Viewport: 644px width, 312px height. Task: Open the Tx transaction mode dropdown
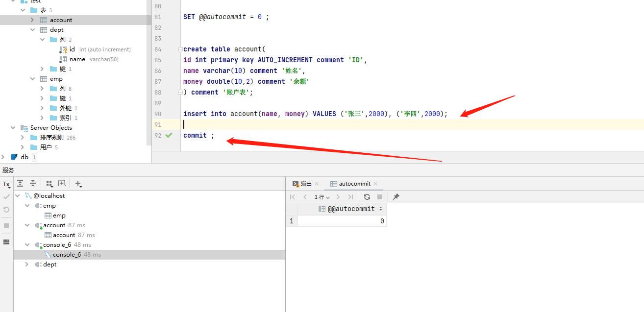6,184
